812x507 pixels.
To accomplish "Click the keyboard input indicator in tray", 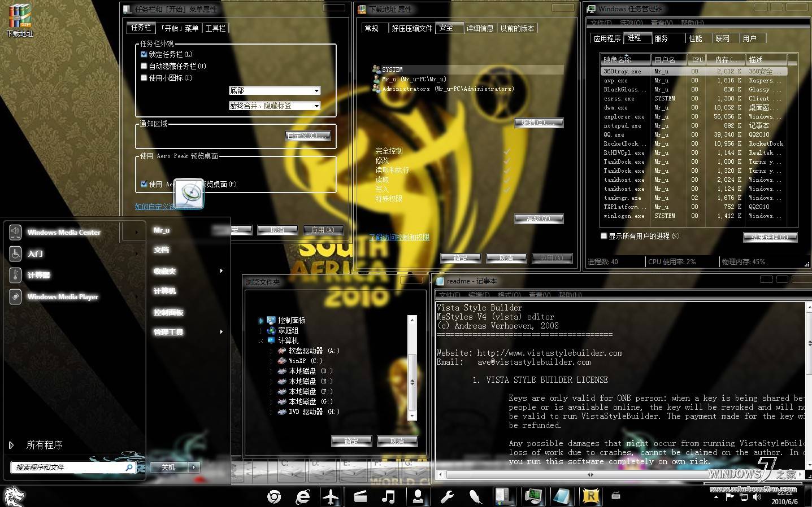I will click(616, 496).
